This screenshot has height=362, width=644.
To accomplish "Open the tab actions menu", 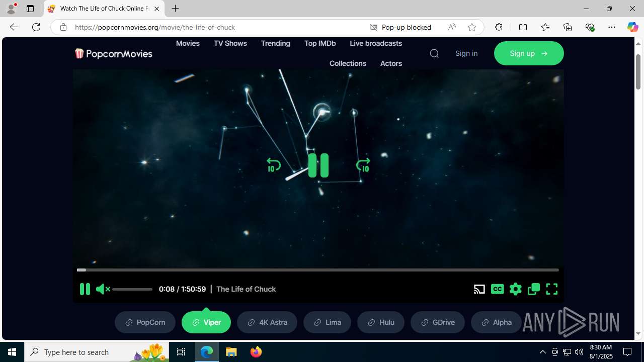I will point(30,9).
